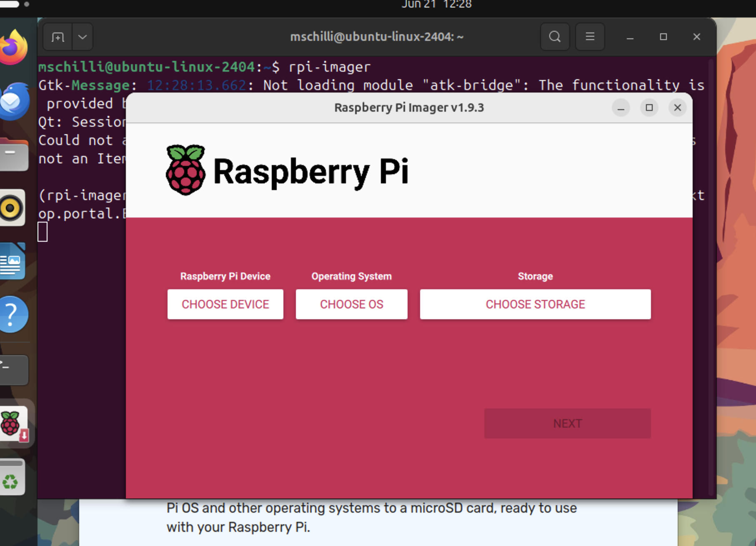Open the terminal hamburger menu
Viewport: 756px width, 546px height.
pos(590,37)
